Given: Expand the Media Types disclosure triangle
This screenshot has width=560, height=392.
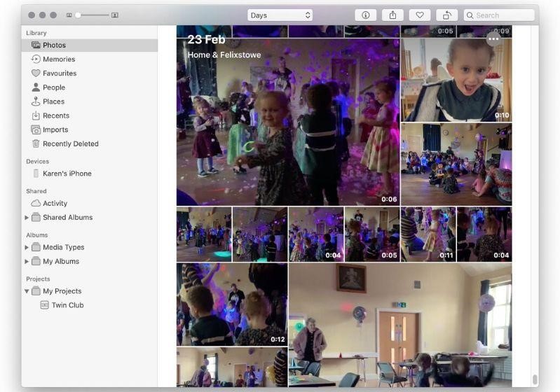Looking at the screenshot, I should pos(27,247).
